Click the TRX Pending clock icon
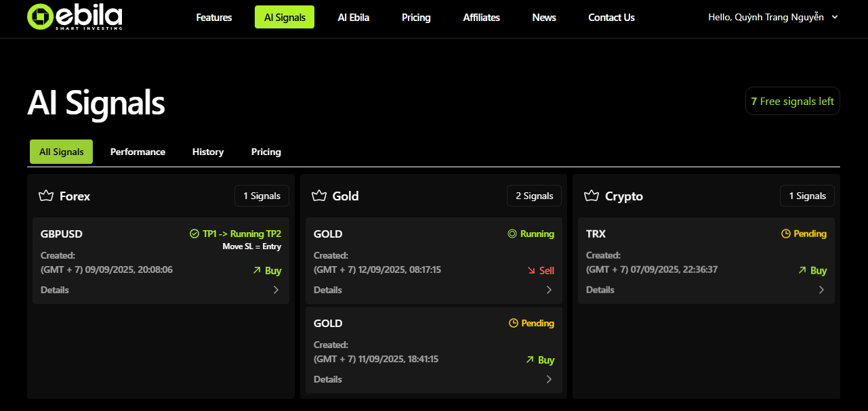The height and width of the screenshot is (411, 868). tap(786, 234)
